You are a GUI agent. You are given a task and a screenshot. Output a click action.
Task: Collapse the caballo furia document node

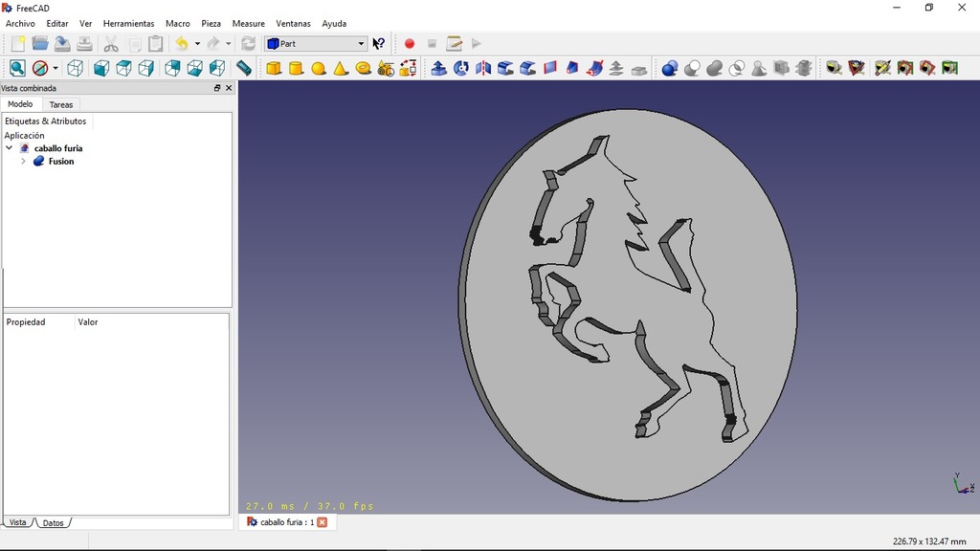(10, 148)
